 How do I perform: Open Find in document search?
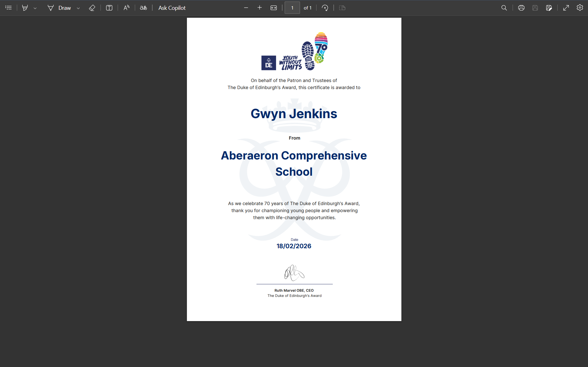(504, 8)
